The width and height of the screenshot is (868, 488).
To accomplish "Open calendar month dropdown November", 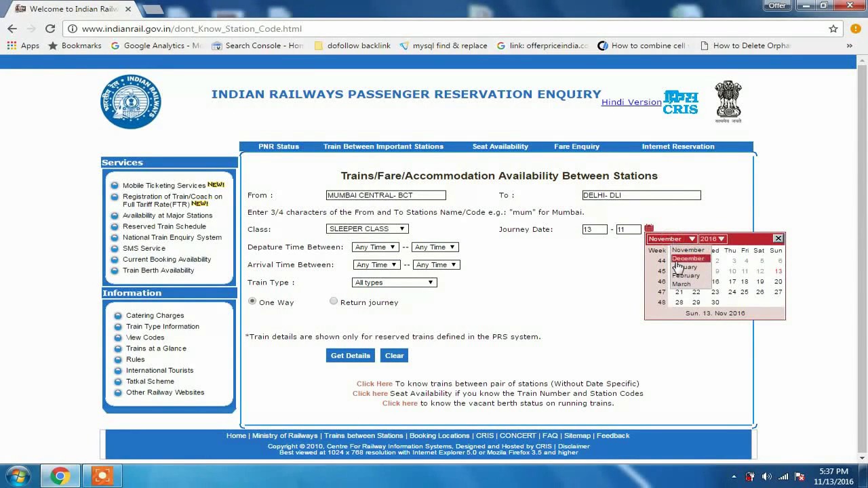I will click(x=671, y=239).
